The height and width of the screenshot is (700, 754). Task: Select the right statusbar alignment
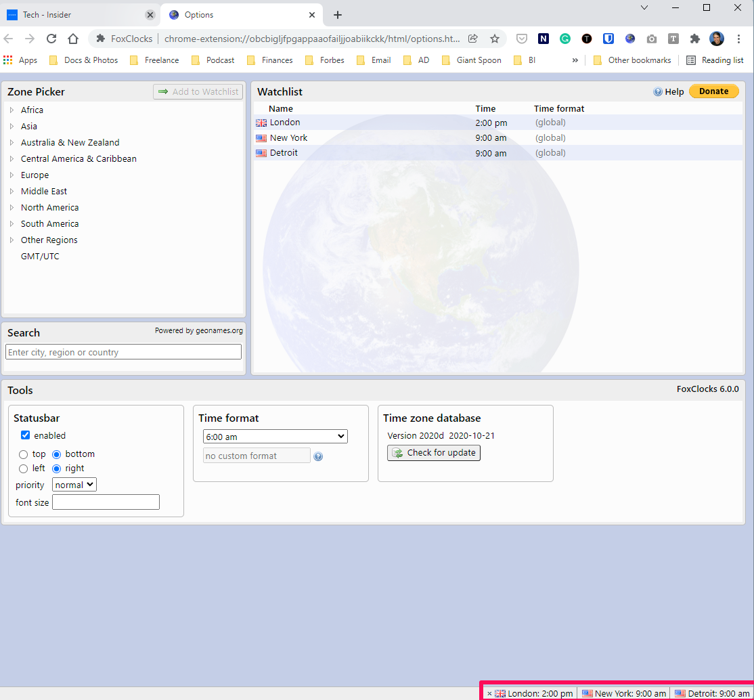(x=57, y=468)
